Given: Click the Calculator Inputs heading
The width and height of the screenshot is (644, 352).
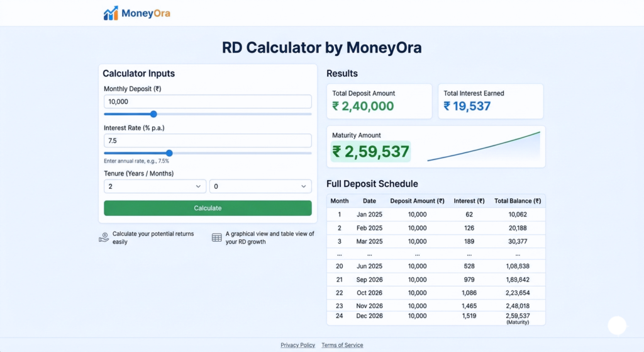Looking at the screenshot, I should (139, 74).
